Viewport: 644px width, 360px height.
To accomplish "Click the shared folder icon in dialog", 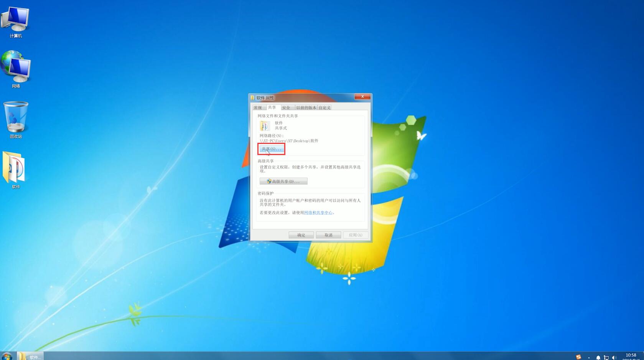I will pyautogui.click(x=265, y=126).
